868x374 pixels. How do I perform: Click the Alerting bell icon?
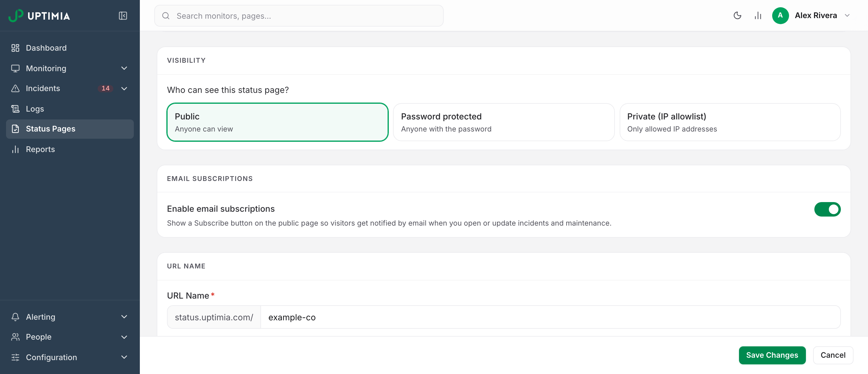pos(15,317)
